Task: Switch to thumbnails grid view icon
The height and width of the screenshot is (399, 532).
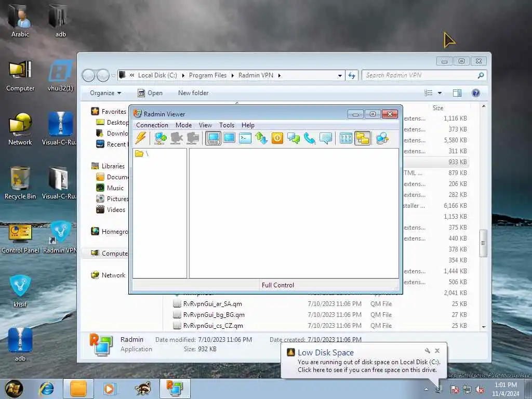Action: [x=345, y=138]
